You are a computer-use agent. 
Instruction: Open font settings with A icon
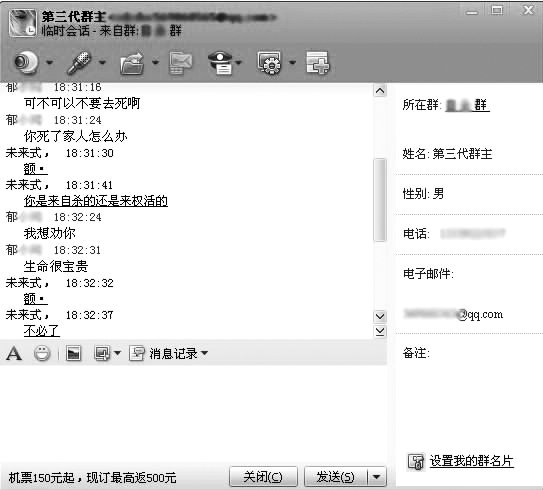point(14,354)
